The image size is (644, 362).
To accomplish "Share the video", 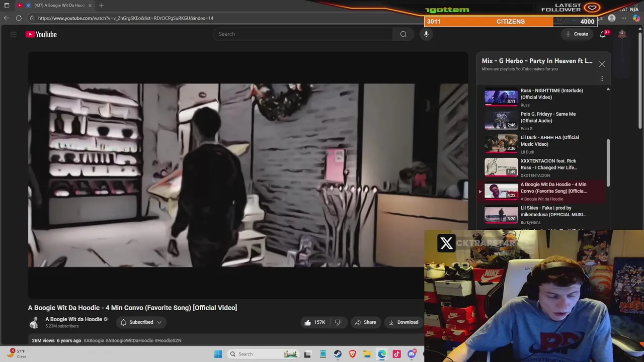I will click(365, 322).
